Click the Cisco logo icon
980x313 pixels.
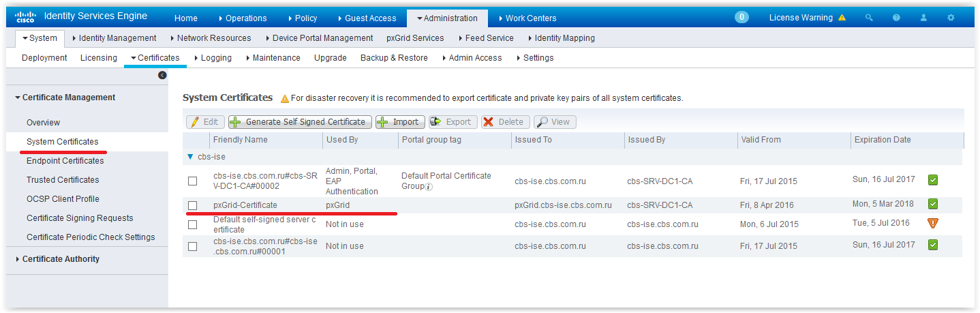click(x=25, y=18)
